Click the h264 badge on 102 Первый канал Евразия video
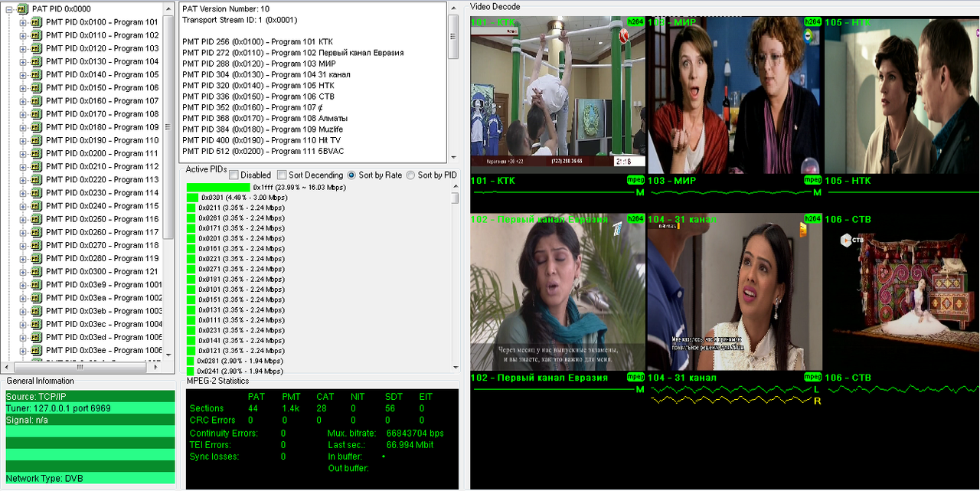 [635, 218]
